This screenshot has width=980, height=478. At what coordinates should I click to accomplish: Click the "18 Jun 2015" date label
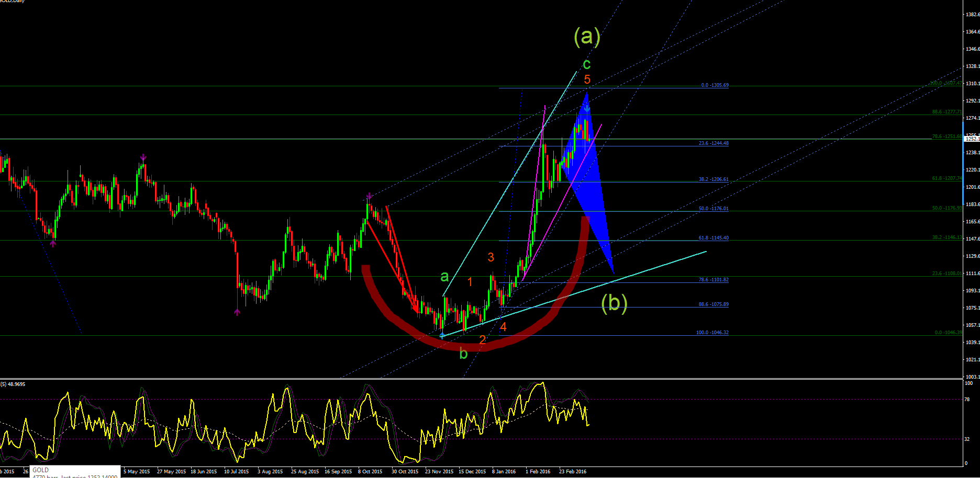pos(204,472)
